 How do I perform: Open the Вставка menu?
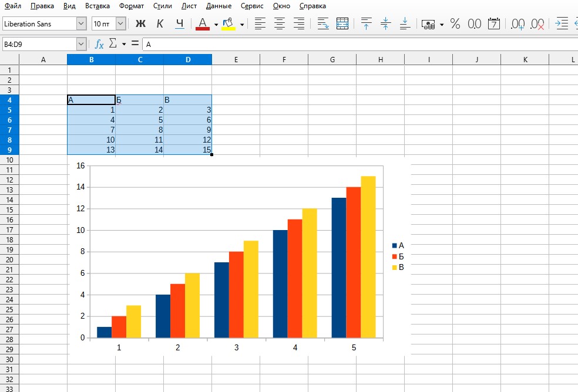click(x=98, y=6)
